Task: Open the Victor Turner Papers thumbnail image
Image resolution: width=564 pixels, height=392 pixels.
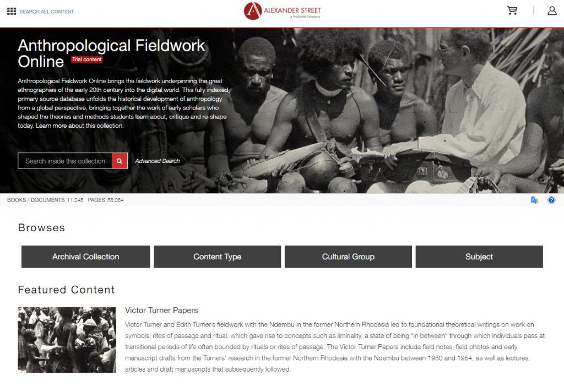Action: pyautogui.click(x=67, y=340)
